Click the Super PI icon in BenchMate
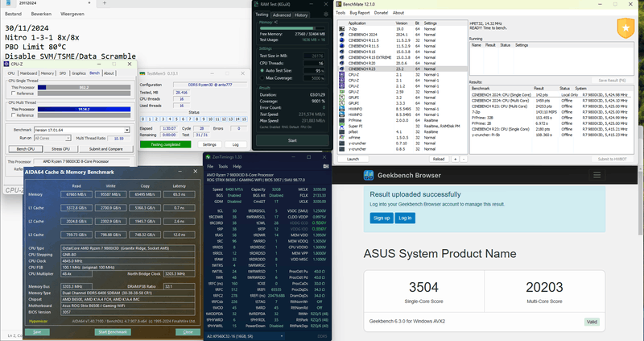The image size is (644, 341). tap(341, 126)
